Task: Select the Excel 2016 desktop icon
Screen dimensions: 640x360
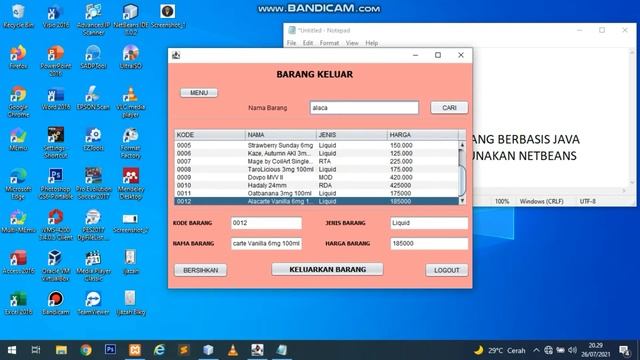Action: point(18,303)
